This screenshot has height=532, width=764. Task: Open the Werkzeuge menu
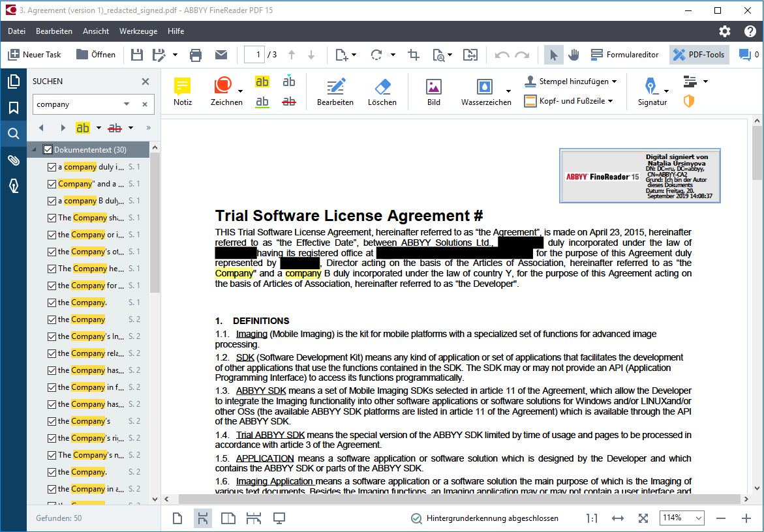(138, 31)
